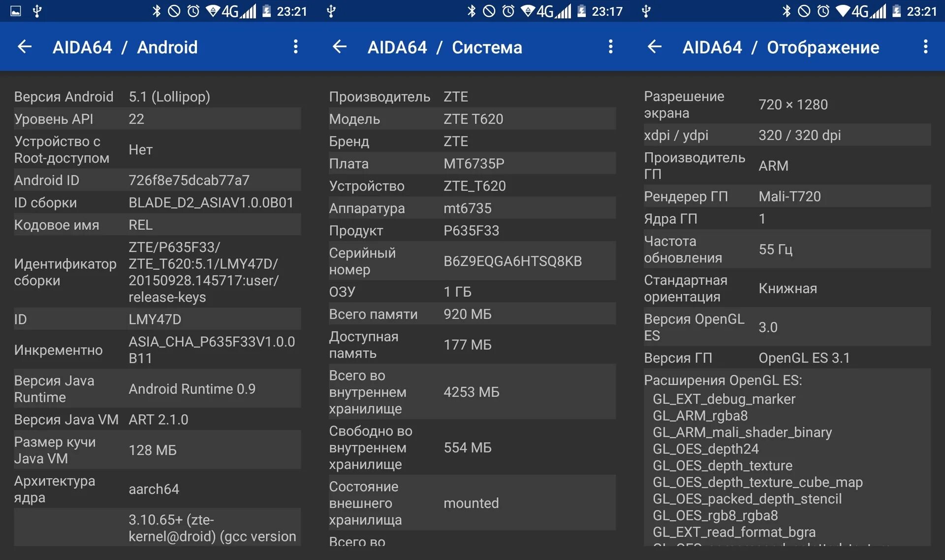Tap the 'Идентификатор сборки' fingerprint value
Viewport: 945px width, 560px height.
coord(204,272)
